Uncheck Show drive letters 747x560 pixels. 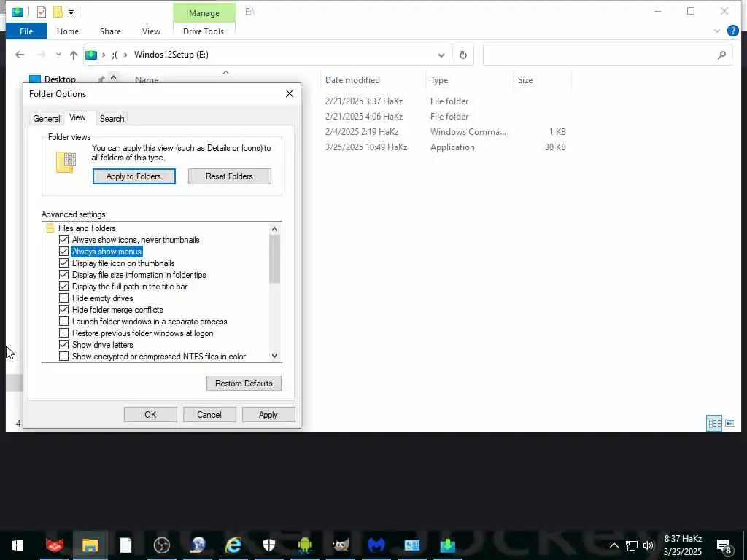tap(64, 345)
